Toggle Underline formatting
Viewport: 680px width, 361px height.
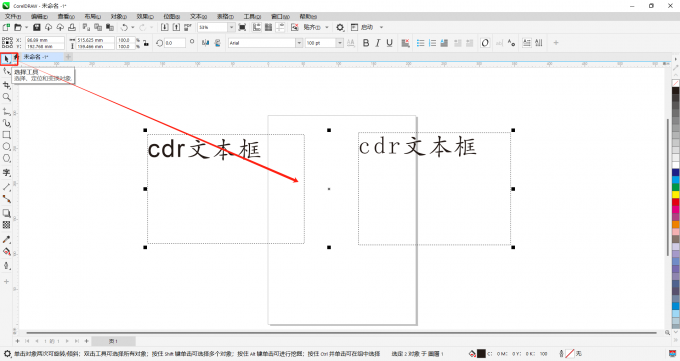click(389, 43)
